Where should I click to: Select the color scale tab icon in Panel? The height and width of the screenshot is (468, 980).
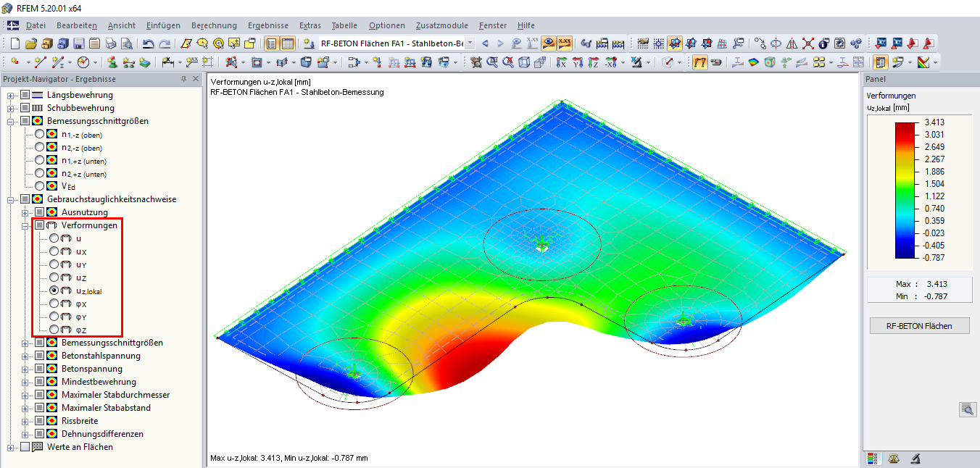click(x=874, y=459)
